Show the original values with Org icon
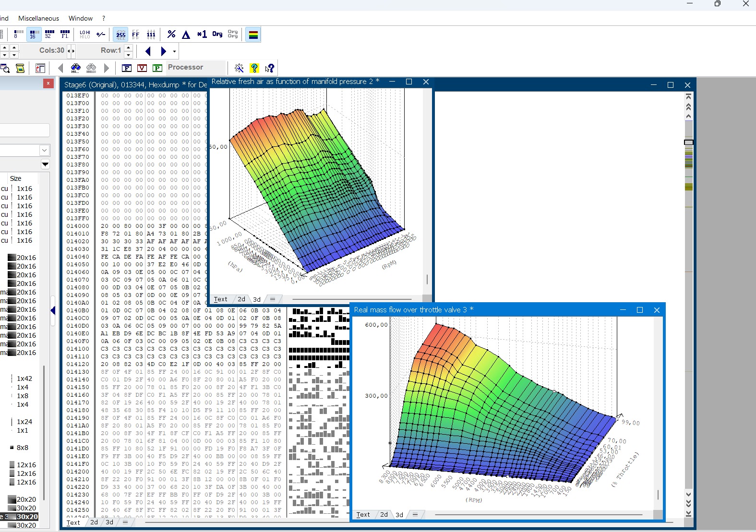The width and height of the screenshot is (756, 532). 217,35
